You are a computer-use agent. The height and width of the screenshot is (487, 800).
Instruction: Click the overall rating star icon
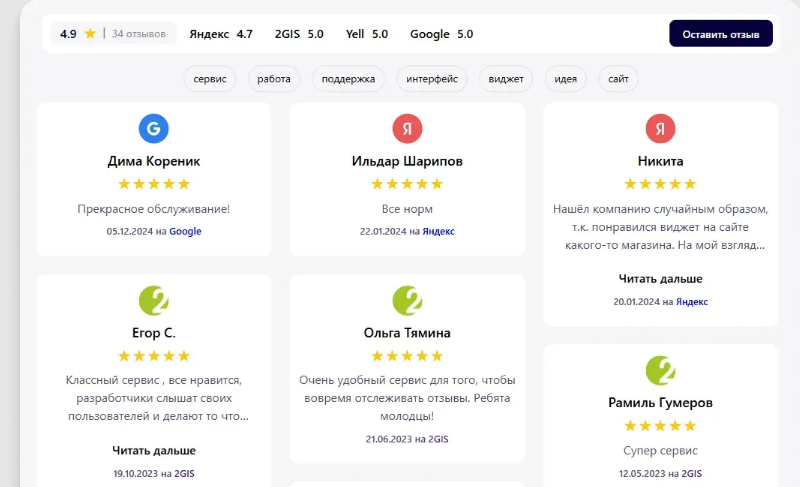[x=90, y=34]
